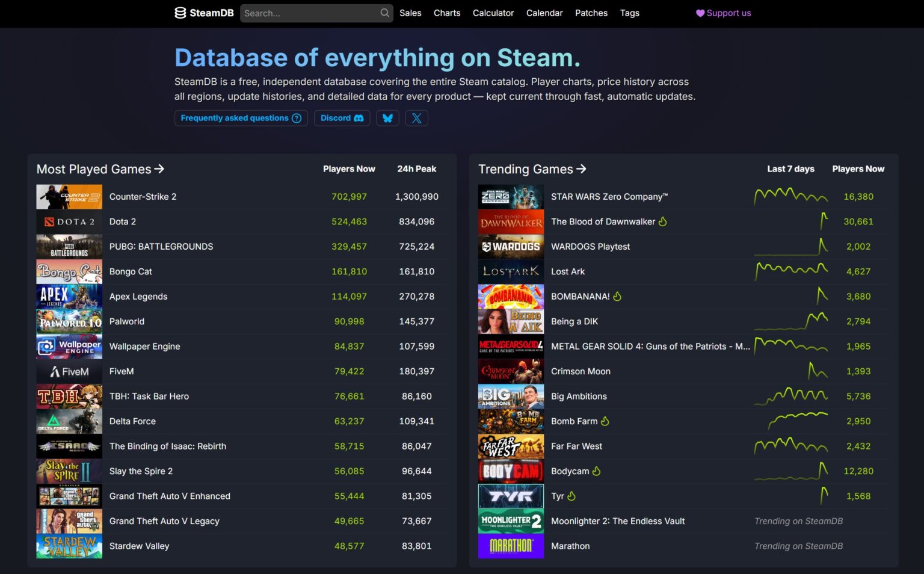Screen dimensions: 924x574
Task: Open the Sales menu
Action: (410, 13)
